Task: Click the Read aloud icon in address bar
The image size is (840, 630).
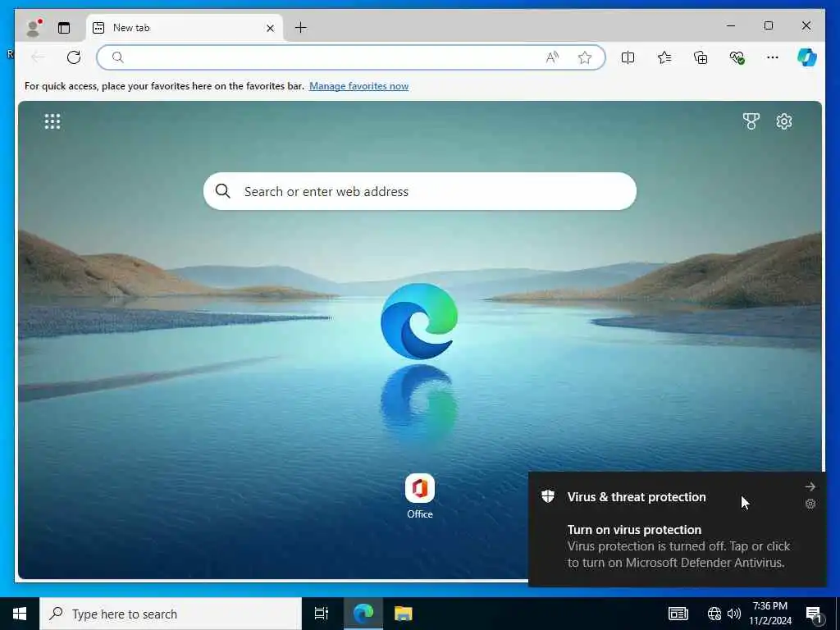Action: coord(552,57)
